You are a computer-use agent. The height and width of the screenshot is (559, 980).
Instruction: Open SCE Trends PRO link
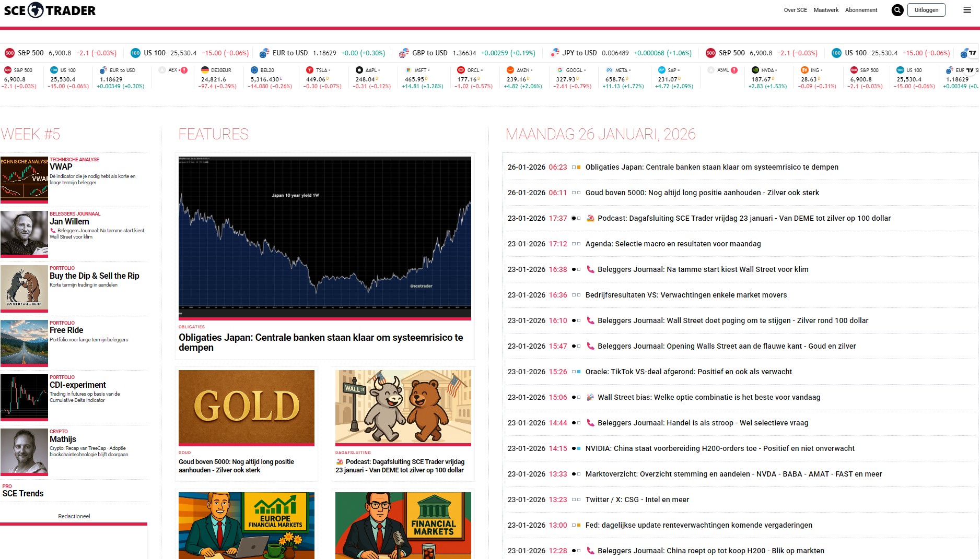pyautogui.click(x=23, y=493)
